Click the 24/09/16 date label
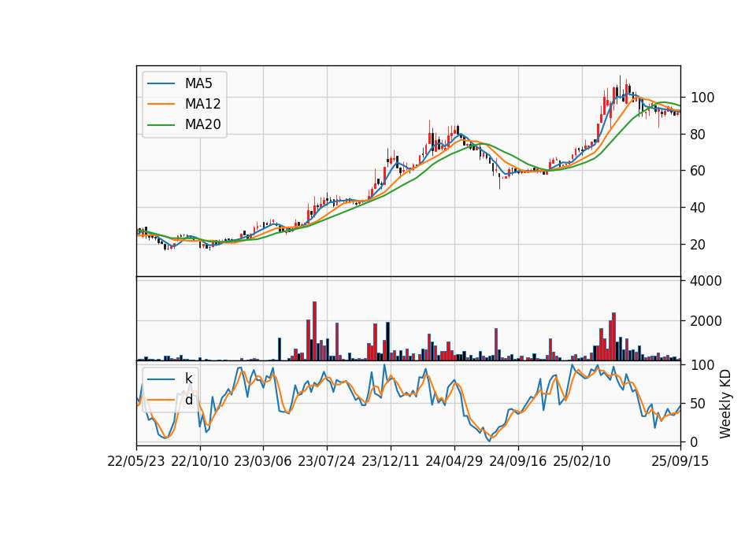 pyautogui.click(x=518, y=461)
